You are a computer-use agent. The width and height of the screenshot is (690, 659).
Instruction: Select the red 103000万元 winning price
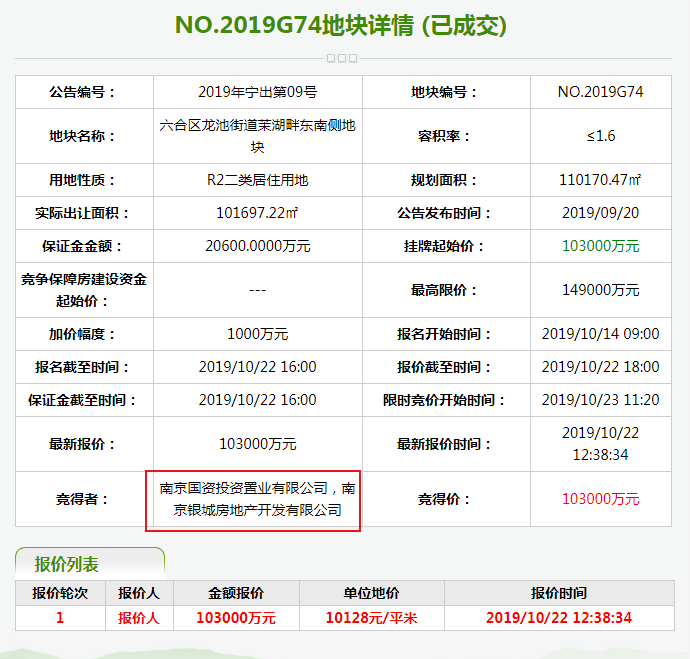tap(601, 499)
